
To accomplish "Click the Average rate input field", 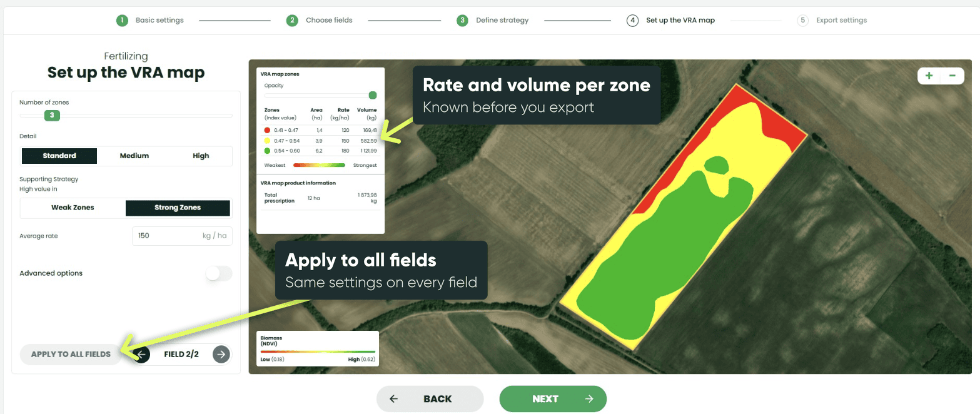I will pyautogui.click(x=182, y=236).
